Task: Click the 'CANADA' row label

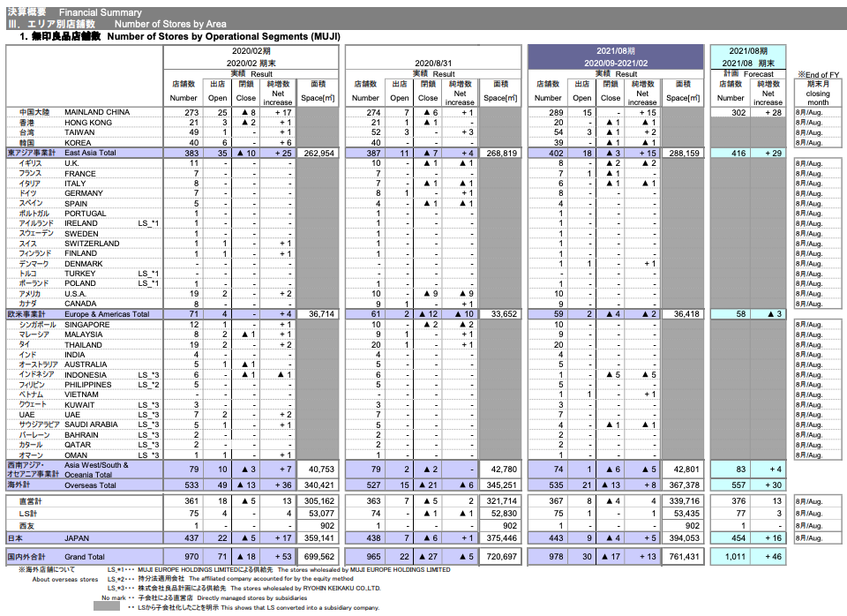Action: [x=80, y=304]
